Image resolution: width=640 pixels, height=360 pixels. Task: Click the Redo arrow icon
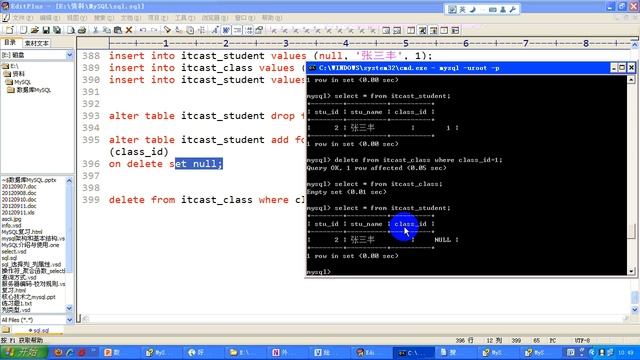(x=153, y=30)
